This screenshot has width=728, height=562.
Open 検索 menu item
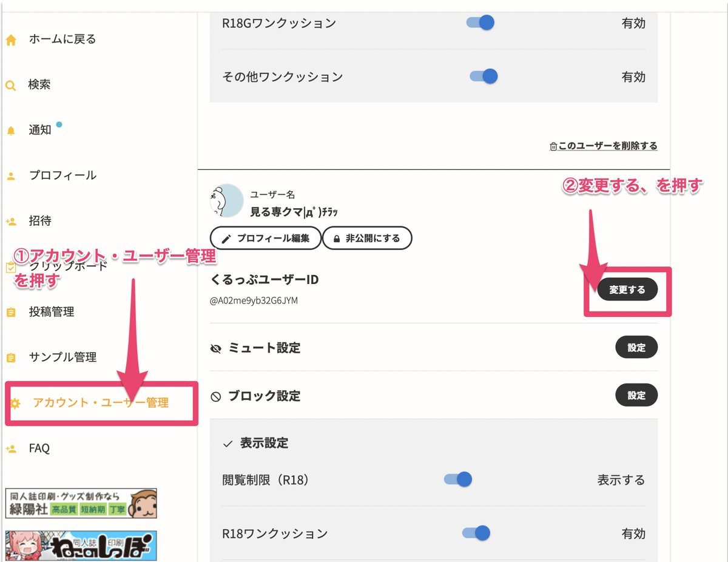click(39, 85)
